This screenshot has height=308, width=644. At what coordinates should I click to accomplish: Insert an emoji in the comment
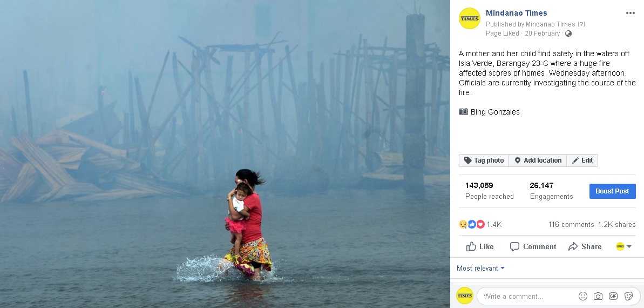(x=582, y=296)
